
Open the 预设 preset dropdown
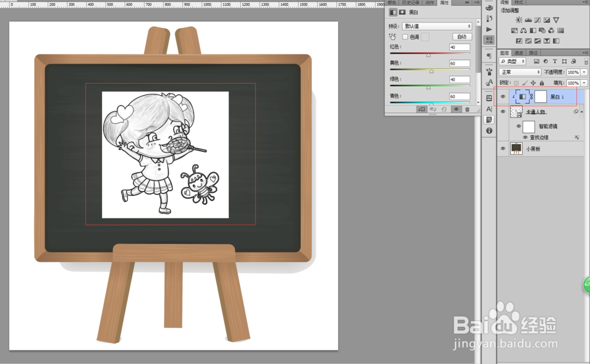click(x=437, y=26)
